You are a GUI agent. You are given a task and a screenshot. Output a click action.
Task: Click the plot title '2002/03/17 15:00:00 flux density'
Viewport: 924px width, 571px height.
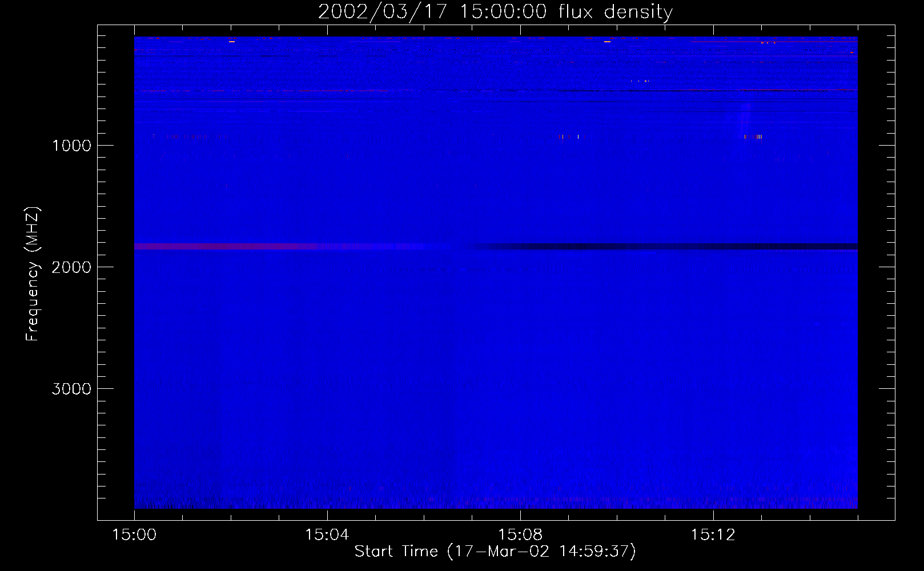pos(495,12)
